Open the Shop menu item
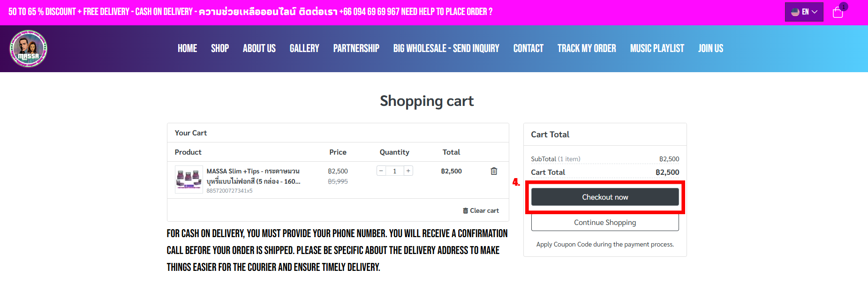Image resolution: width=868 pixels, height=284 pixels. [x=220, y=48]
